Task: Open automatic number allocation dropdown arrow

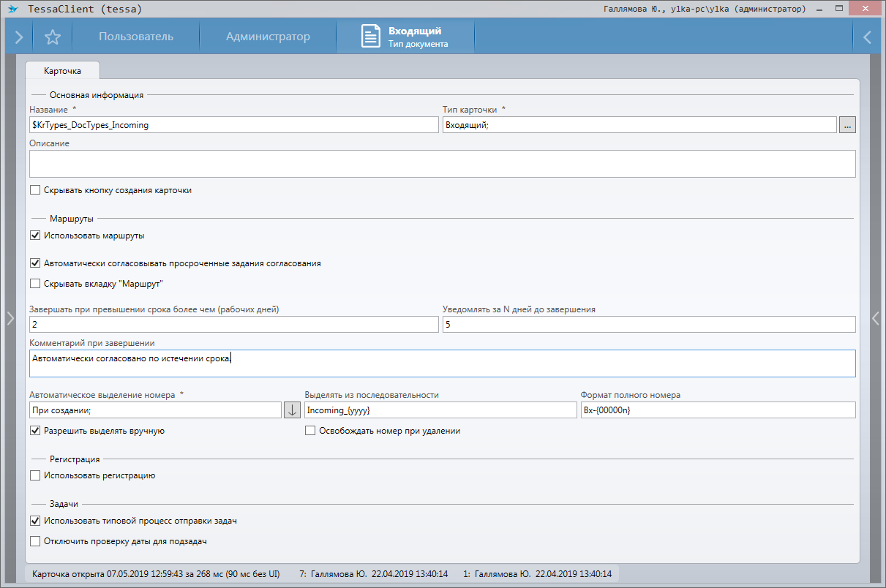Action: [x=291, y=410]
